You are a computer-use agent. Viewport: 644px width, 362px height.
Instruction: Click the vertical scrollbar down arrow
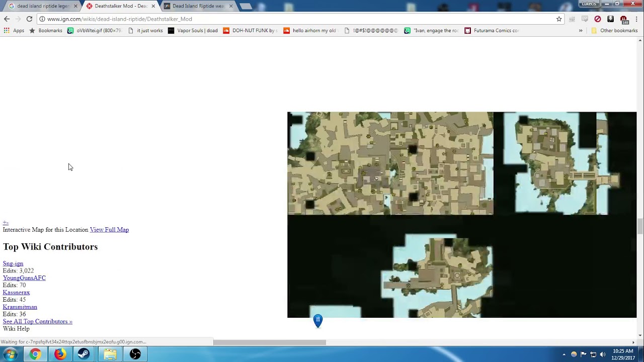tap(640, 335)
